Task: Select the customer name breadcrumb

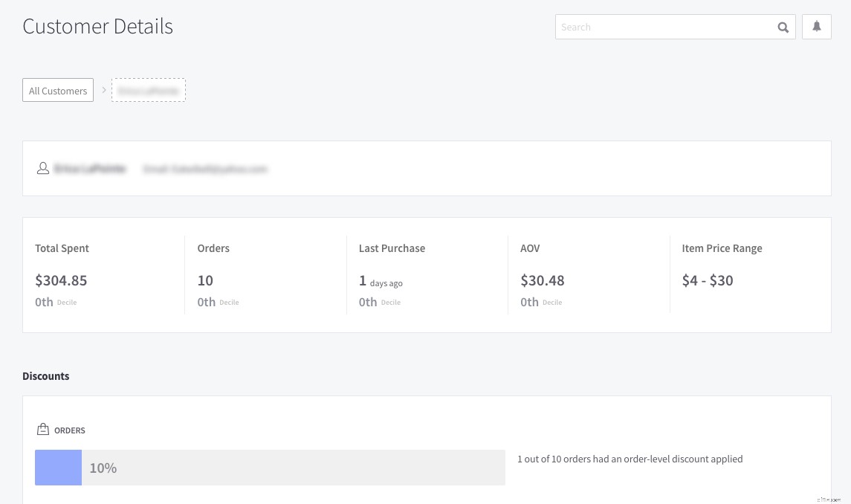Action: click(x=148, y=90)
